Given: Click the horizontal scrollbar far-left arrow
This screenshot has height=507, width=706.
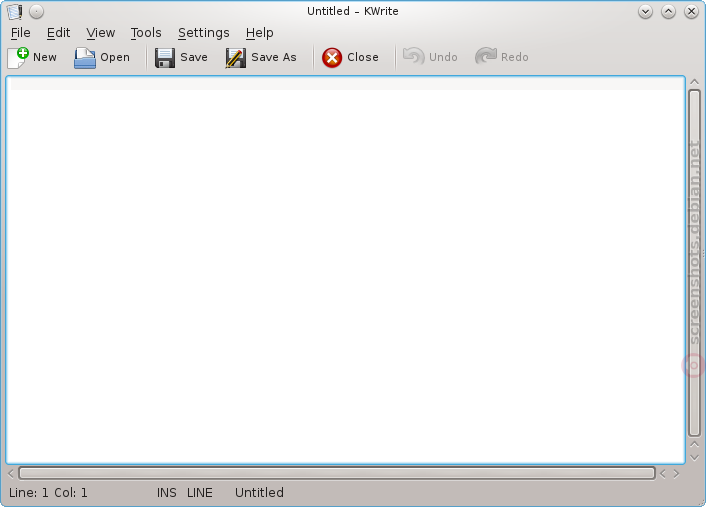Looking at the screenshot, I should click(x=11, y=474).
